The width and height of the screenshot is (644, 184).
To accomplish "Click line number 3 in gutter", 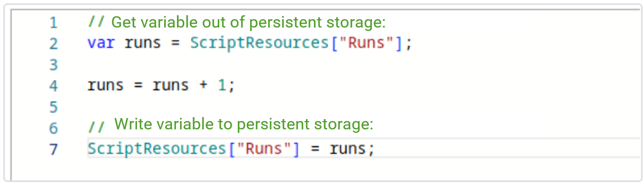I will point(54,65).
